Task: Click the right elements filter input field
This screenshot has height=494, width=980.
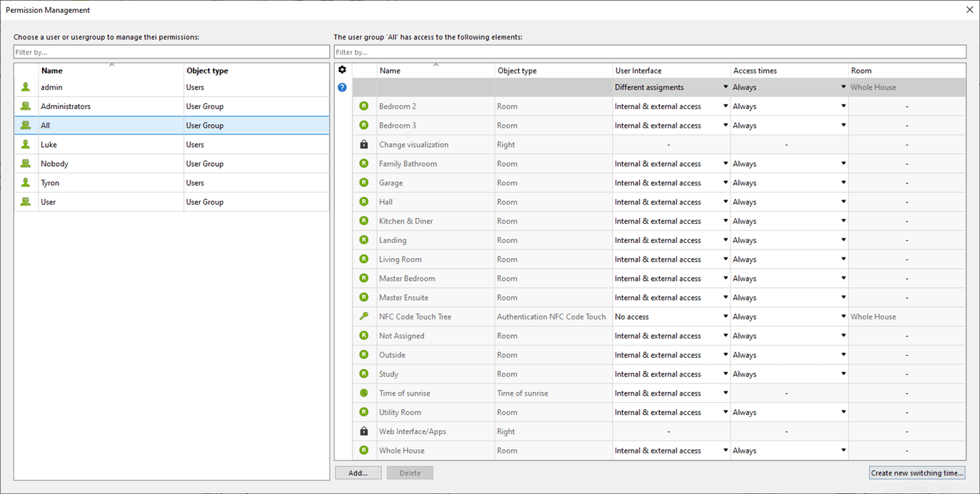Action: (649, 52)
